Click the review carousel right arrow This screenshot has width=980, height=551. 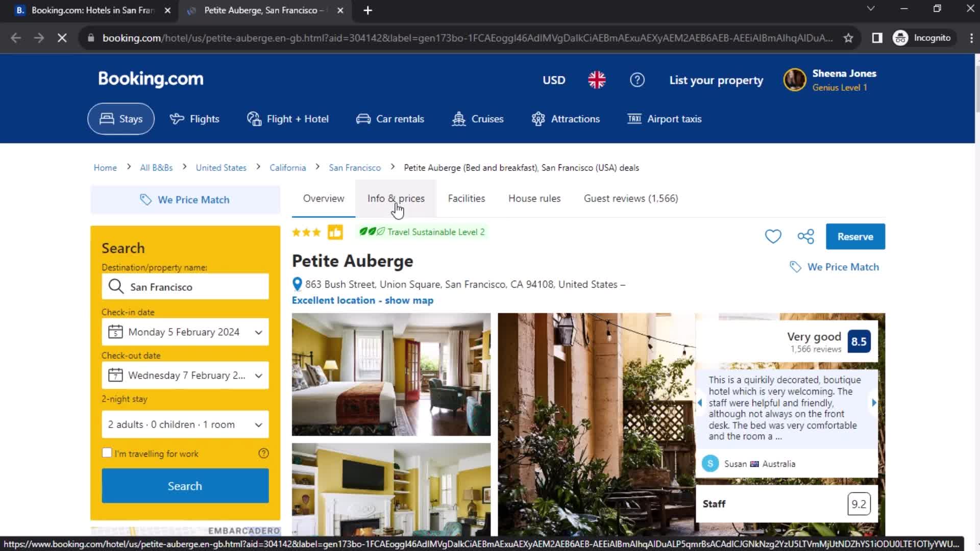pyautogui.click(x=873, y=403)
